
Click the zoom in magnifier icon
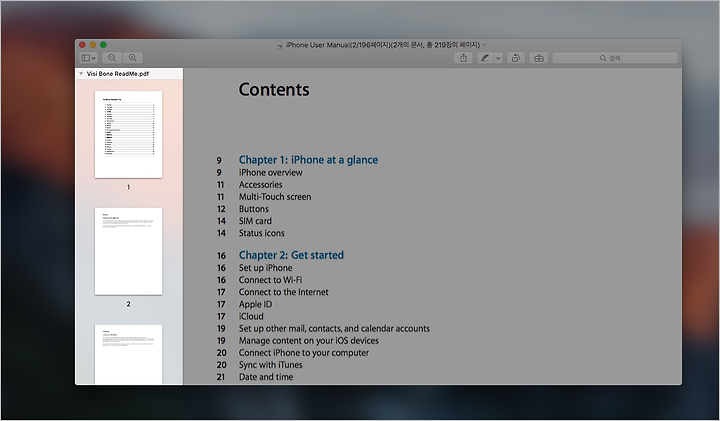coord(133,58)
